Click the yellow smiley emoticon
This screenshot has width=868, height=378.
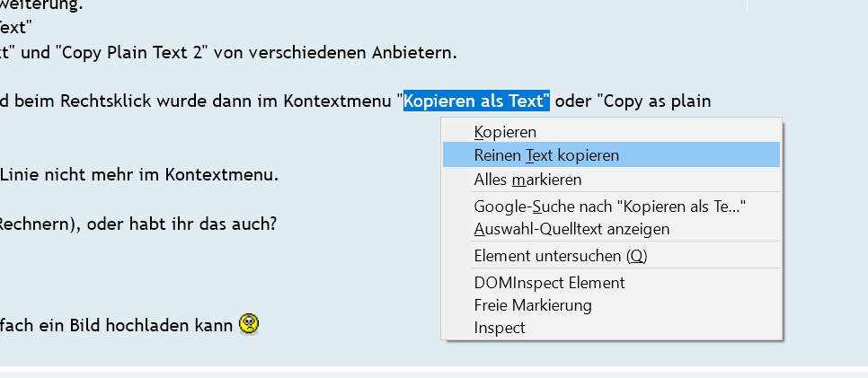(249, 324)
